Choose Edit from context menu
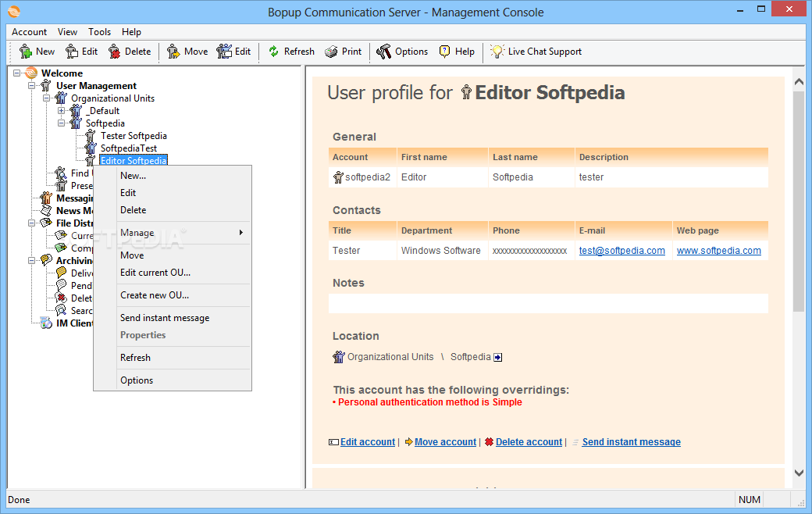812x514 pixels. click(x=173, y=193)
